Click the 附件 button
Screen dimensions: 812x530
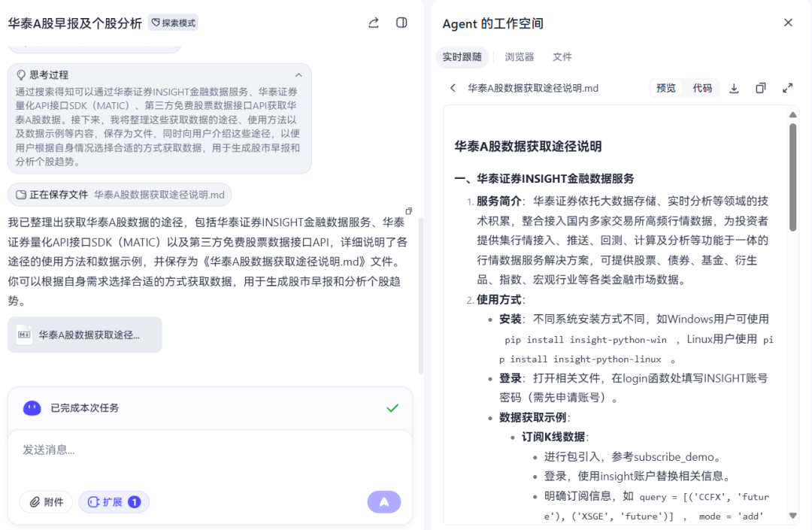[x=46, y=501]
